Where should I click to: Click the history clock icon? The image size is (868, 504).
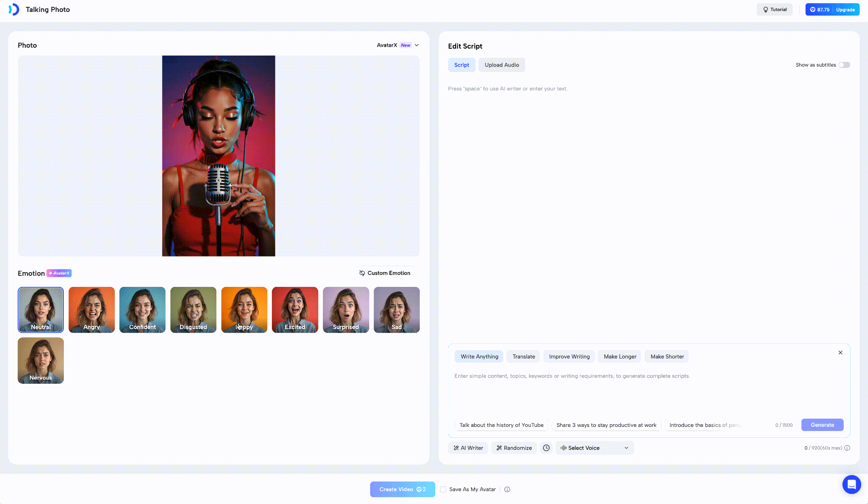[546, 448]
